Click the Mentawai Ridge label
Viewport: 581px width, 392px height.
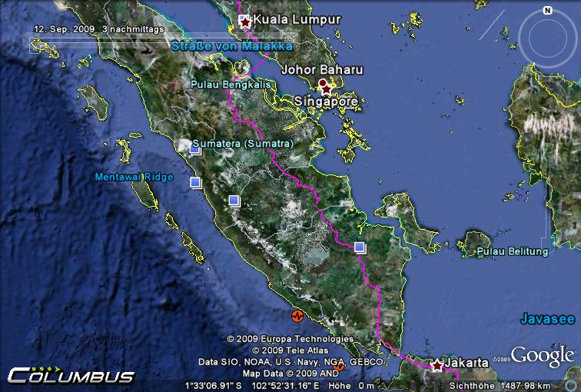[134, 177]
